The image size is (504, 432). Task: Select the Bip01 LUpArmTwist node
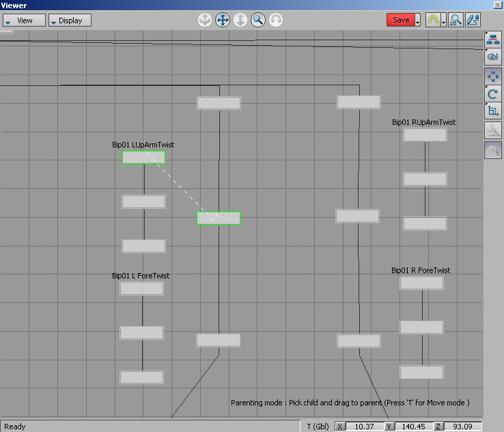[x=143, y=158]
